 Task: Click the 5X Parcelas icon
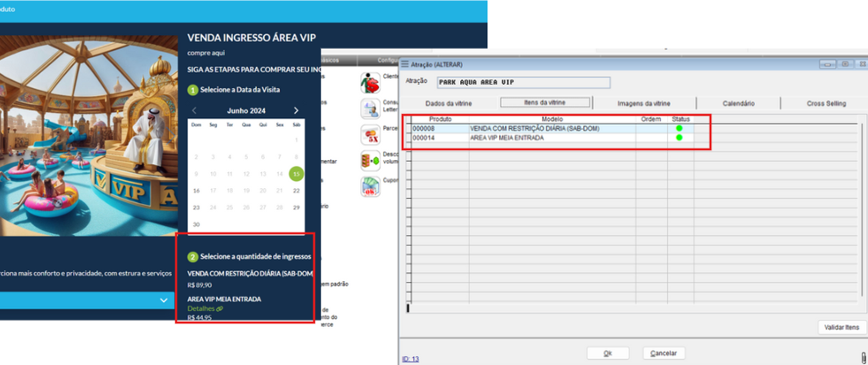coord(369,134)
